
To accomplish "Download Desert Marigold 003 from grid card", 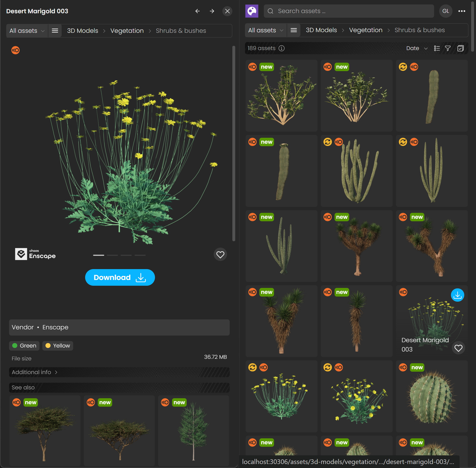I will point(457,295).
